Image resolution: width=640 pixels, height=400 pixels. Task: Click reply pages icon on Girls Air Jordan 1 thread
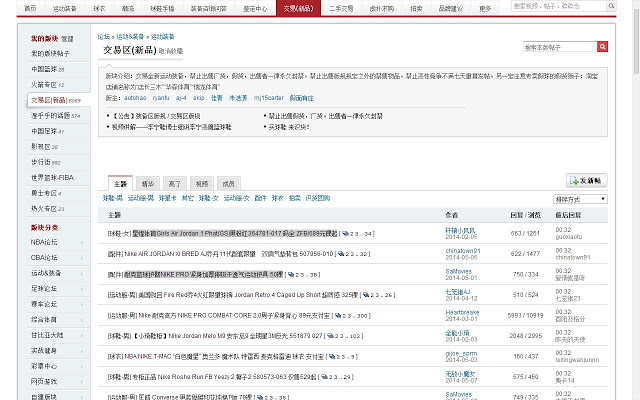pyautogui.click(x=345, y=234)
